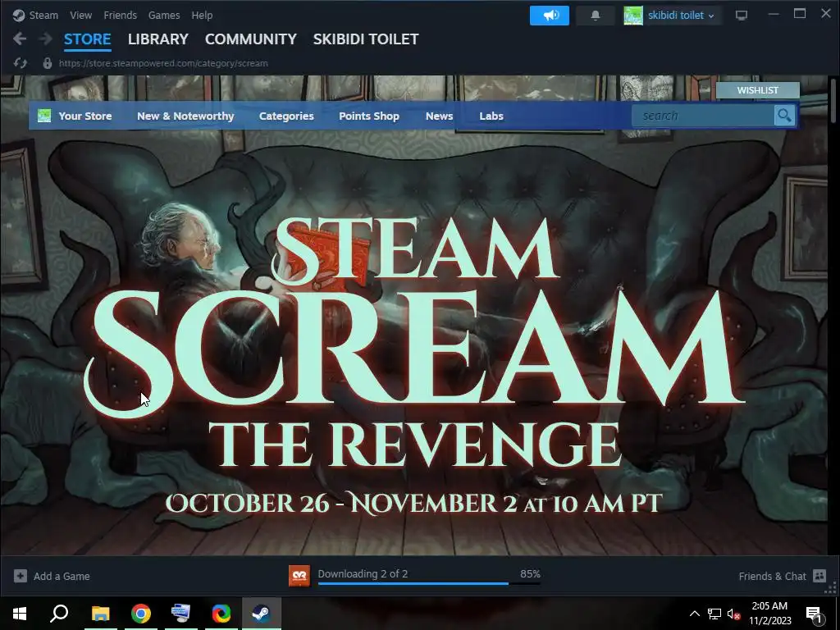
Task: Click Add a Game
Action: tap(62, 577)
